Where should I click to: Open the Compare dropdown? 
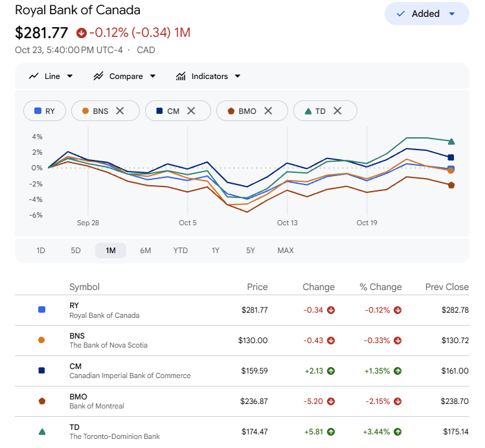coord(125,76)
